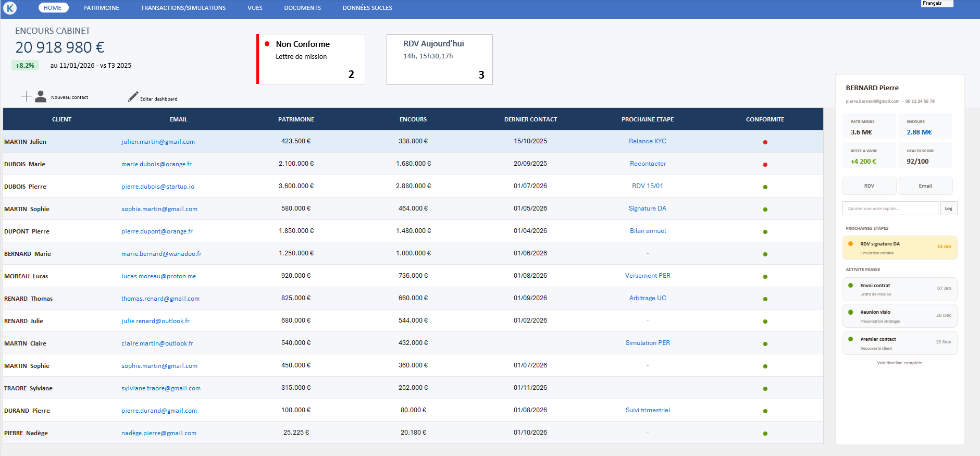Click Versement PER next step link
The image size is (980, 456).
pyautogui.click(x=648, y=276)
